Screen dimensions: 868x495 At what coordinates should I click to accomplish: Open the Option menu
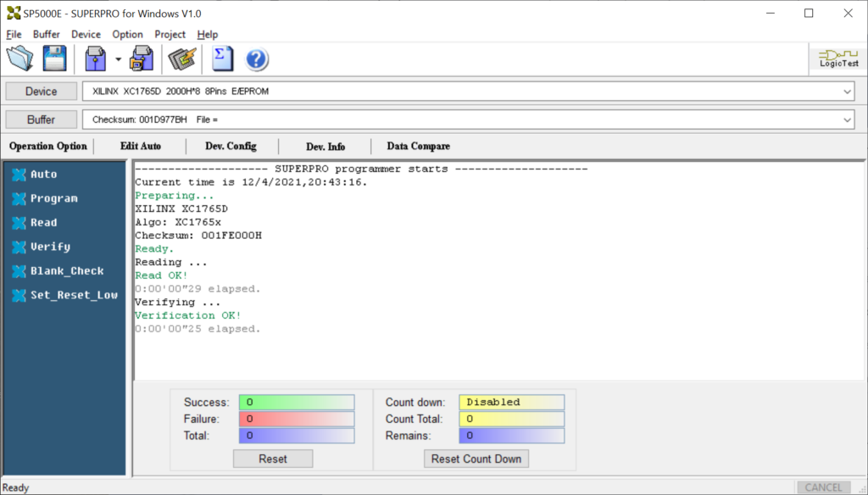click(x=127, y=35)
